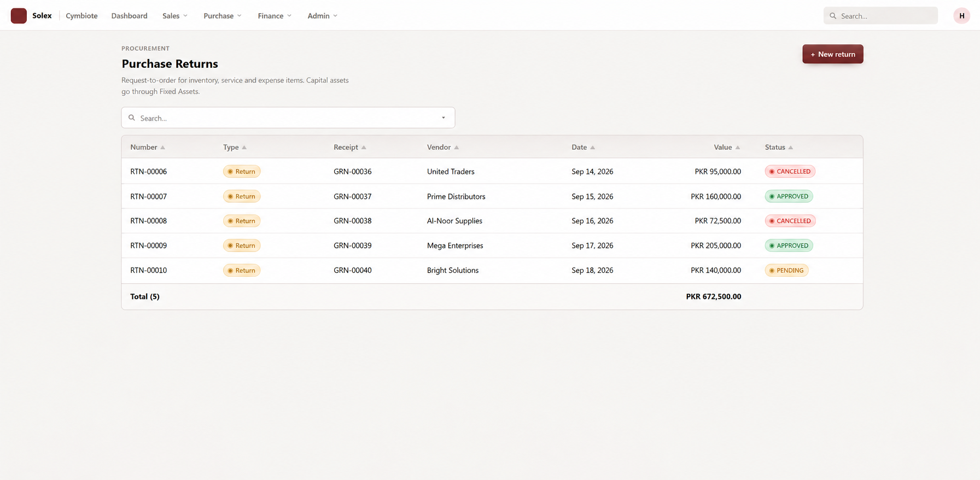
Task: Click the magnifier icon in the table search box
Action: [x=132, y=118]
